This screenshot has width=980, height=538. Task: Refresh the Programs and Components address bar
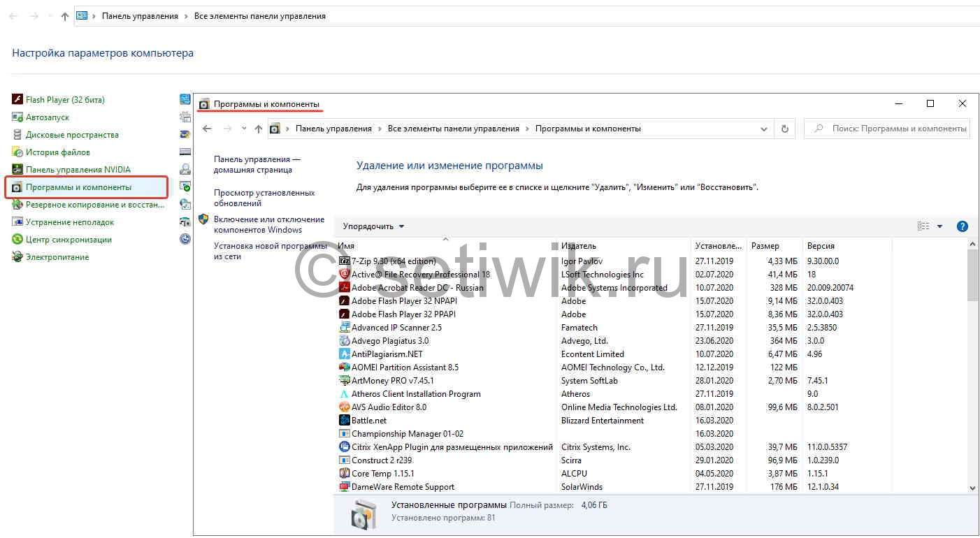tap(785, 129)
